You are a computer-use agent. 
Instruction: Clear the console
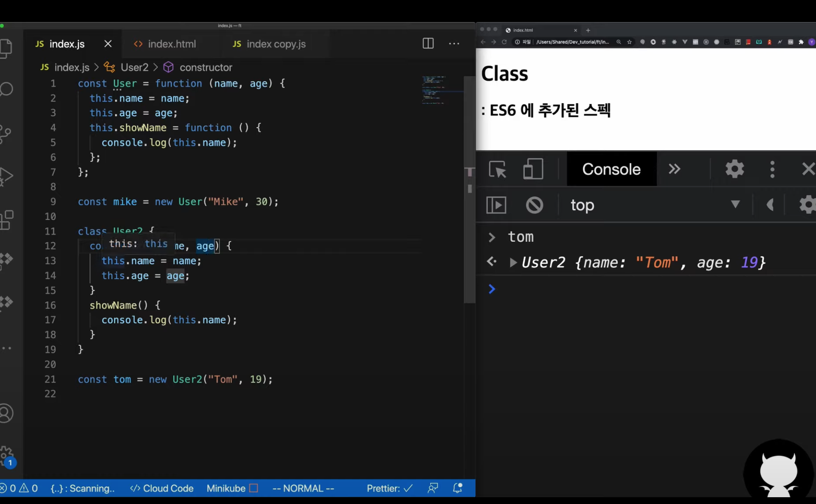535,205
